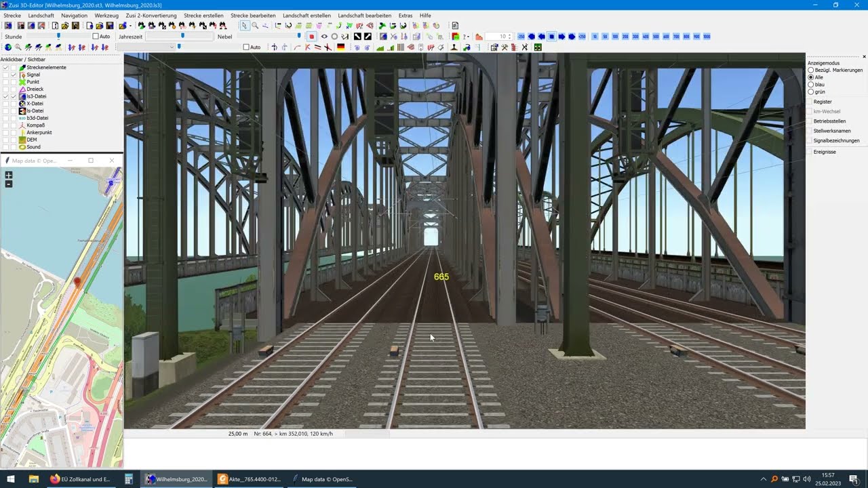The height and width of the screenshot is (488, 868).
Task: Select 'Bezügl. Markierungen' radio button
Action: [x=811, y=70]
